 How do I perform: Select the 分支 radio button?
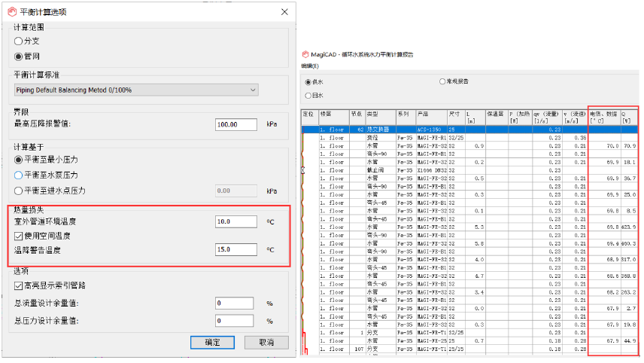point(18,41)
